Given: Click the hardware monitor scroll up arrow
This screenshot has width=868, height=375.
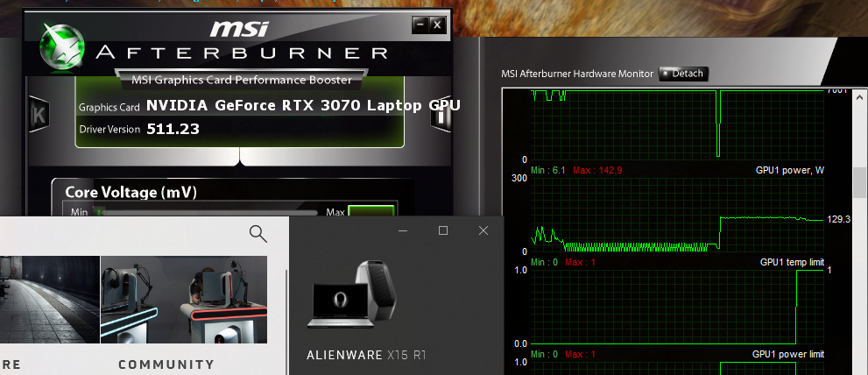Looking at the screenshot, I should [x=860, y=96].
